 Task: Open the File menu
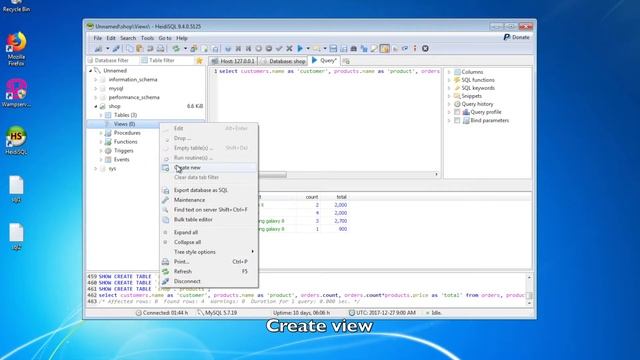tap(98, 38)
